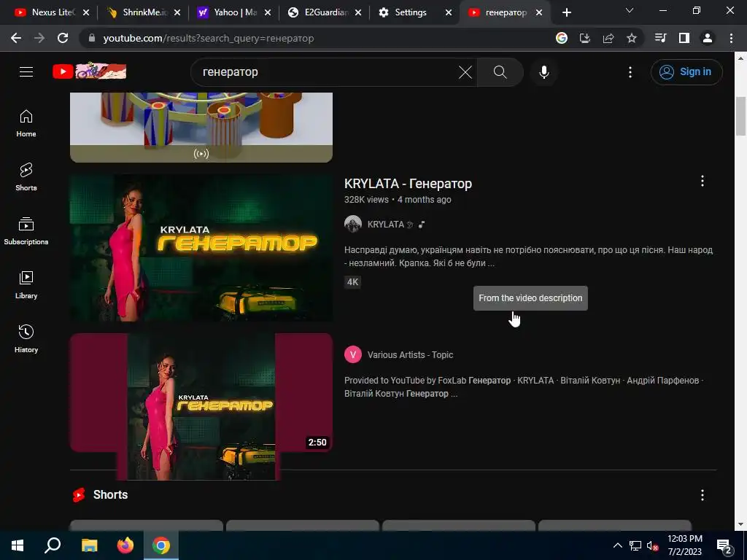
Task: Open Shorts in sidebar
Action: click(x=26, y=177)
